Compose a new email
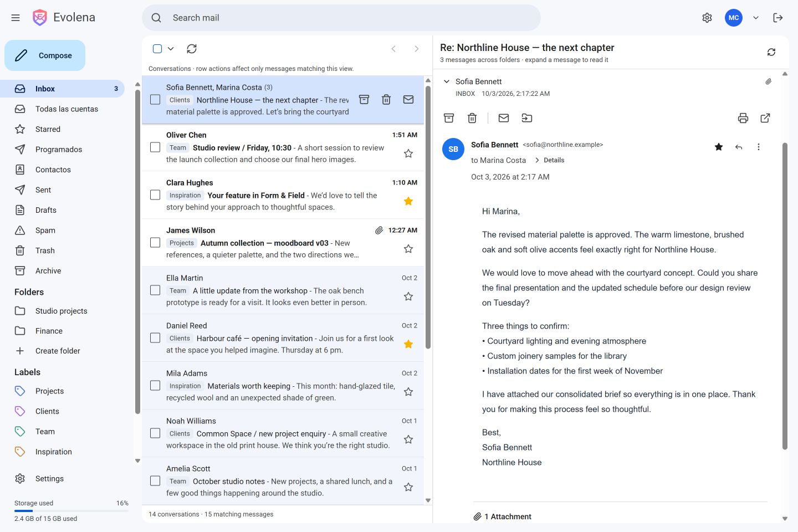The width and height of the screenshot is (798, 532). click(45, 55)
